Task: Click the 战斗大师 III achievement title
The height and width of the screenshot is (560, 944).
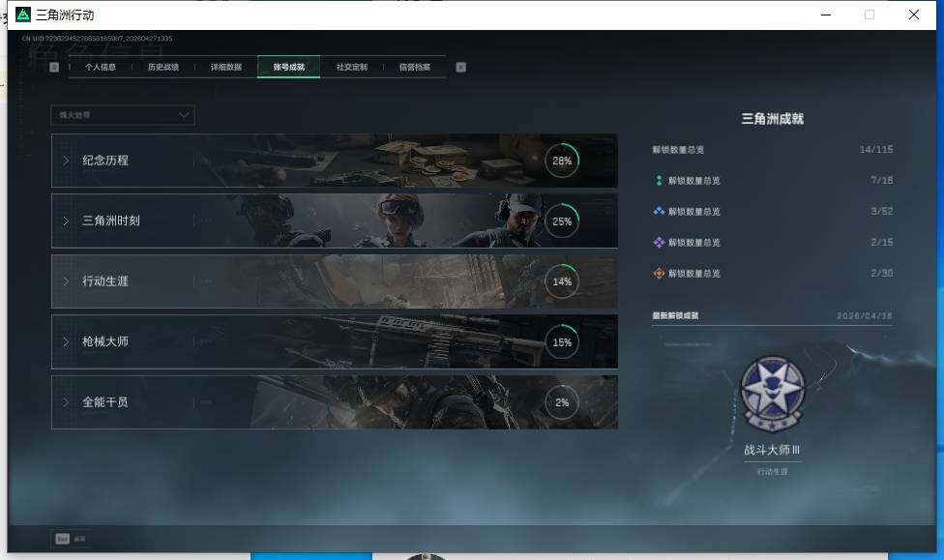Action: (772, 450)
